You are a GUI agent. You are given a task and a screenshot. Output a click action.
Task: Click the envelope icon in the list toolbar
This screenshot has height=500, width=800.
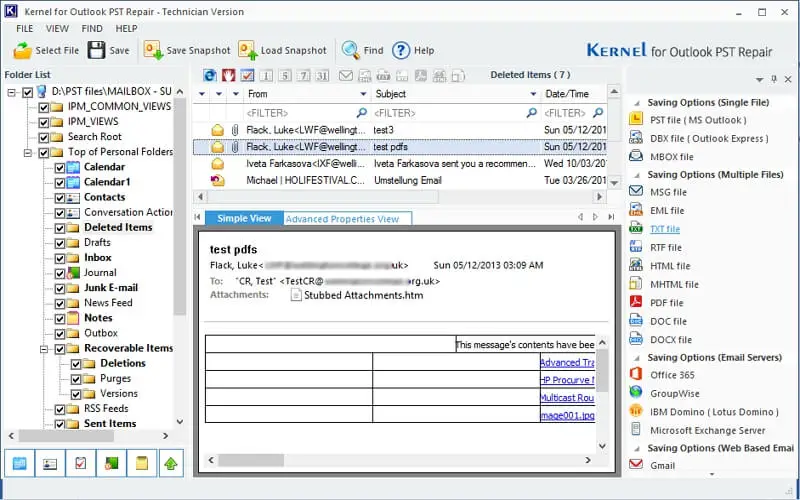click(x=346, y=76)
